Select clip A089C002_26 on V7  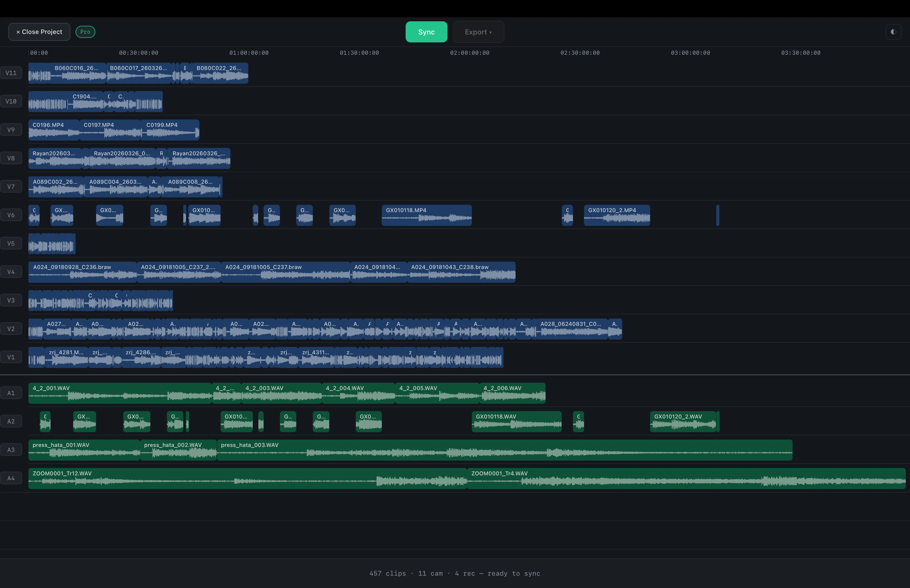point(56,187)
